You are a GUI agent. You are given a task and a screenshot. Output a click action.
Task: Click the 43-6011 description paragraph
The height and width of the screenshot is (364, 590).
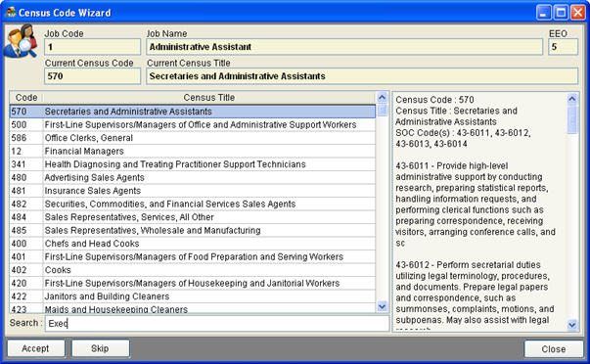click(476, 205)
